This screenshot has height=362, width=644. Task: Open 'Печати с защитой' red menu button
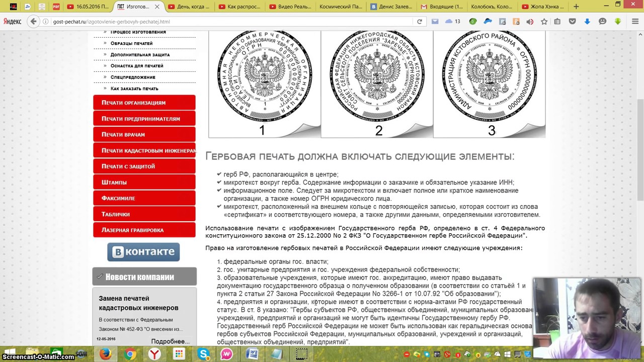144,166
